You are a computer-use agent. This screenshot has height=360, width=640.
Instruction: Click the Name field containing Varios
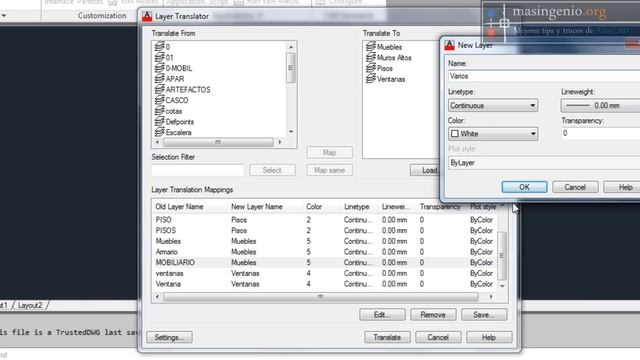pos(544,76)
